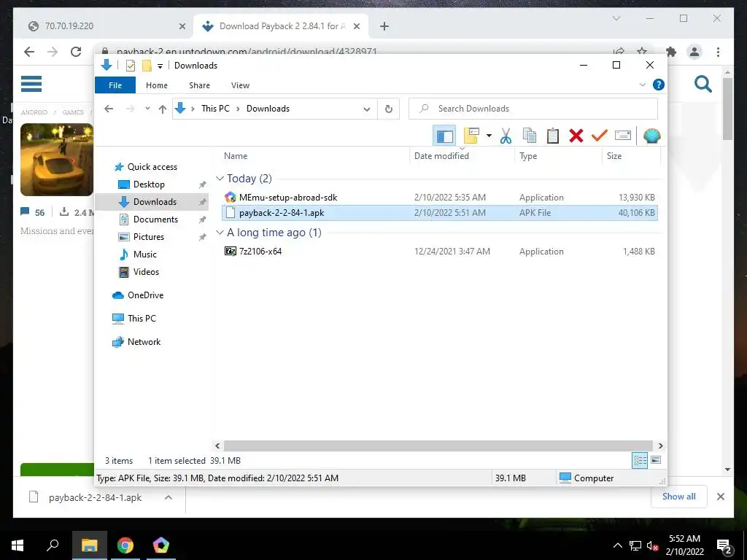
Task: Open Videos in navigation pane
Action: (146, 272)
